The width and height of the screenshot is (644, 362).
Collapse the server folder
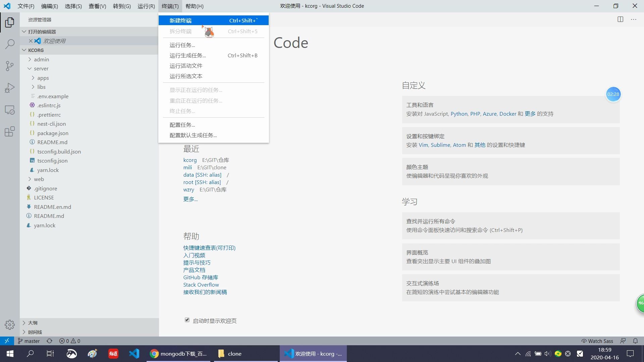click(89, 68)
